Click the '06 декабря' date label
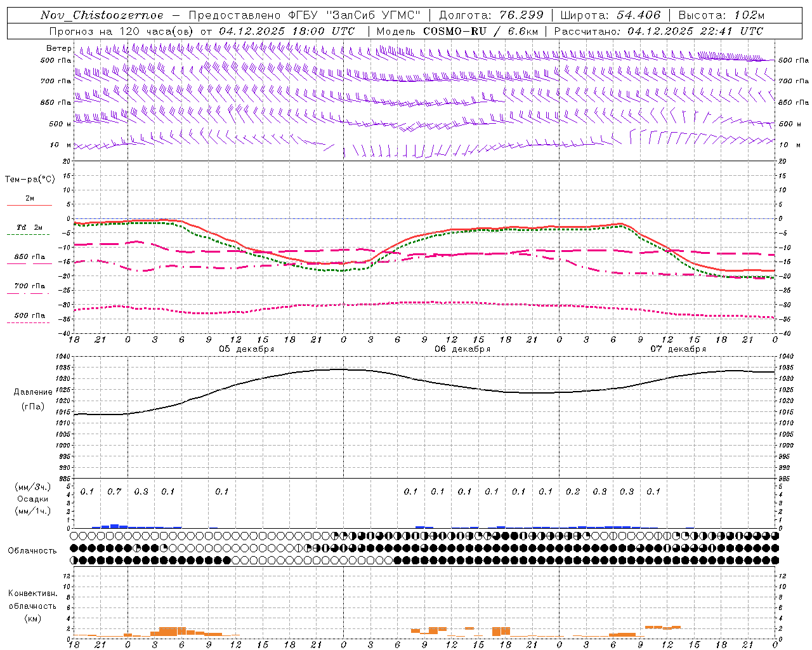 coord(462,349)
